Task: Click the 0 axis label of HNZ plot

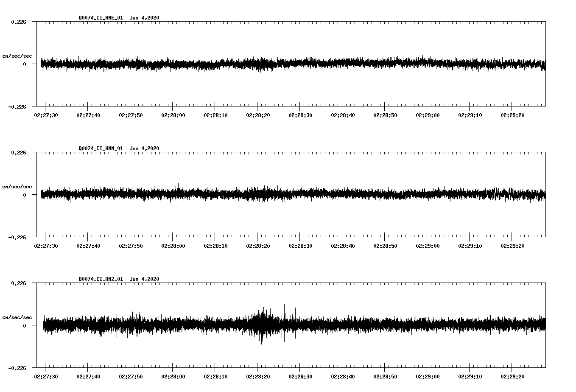Action: point(25,325)
